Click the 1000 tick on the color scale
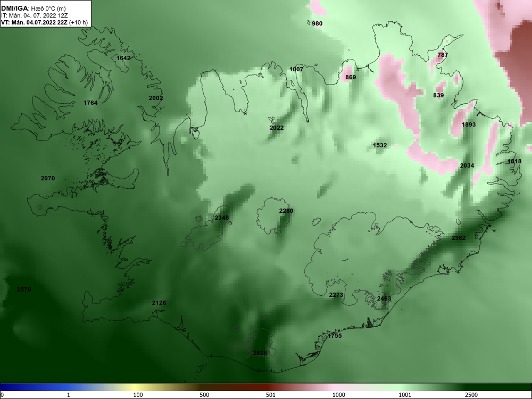The height and width of the screenshot is (399, 532). click(338, 395)
